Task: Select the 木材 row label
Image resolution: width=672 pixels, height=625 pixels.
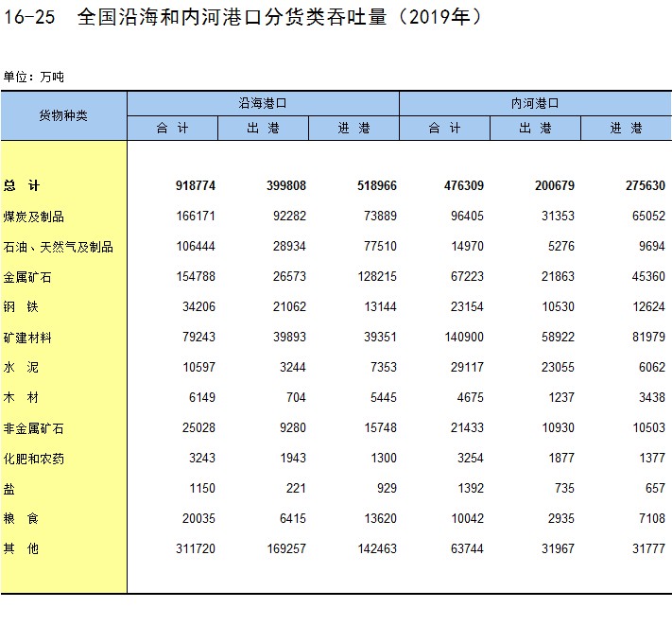Action: click(21, 397)
